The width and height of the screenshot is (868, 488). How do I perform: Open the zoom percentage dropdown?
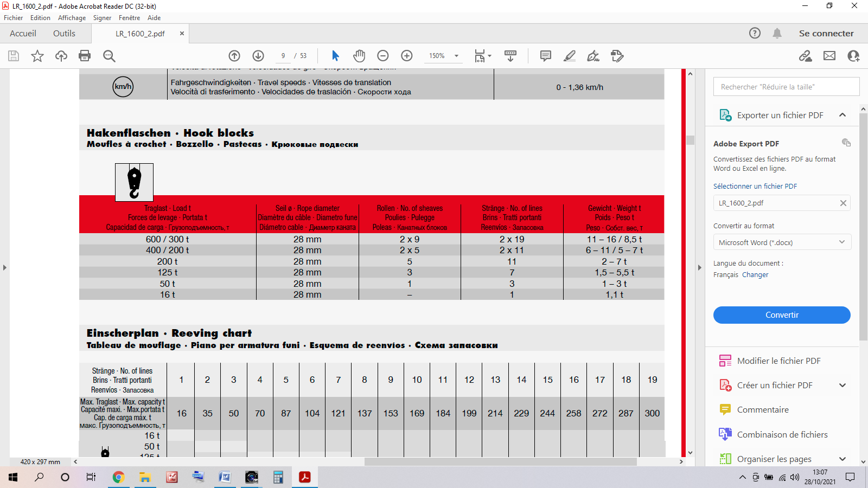pyautogui.click(x=456, y=56)
